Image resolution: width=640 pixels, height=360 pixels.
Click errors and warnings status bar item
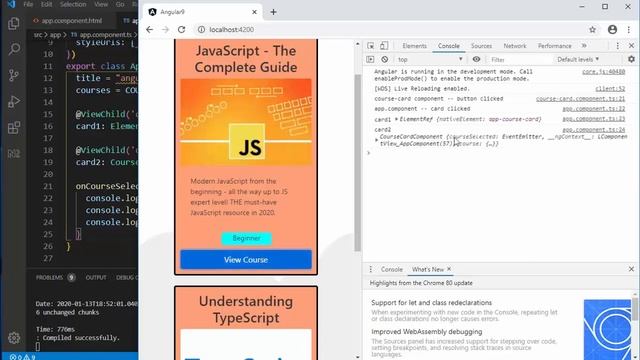coord(22,357)
